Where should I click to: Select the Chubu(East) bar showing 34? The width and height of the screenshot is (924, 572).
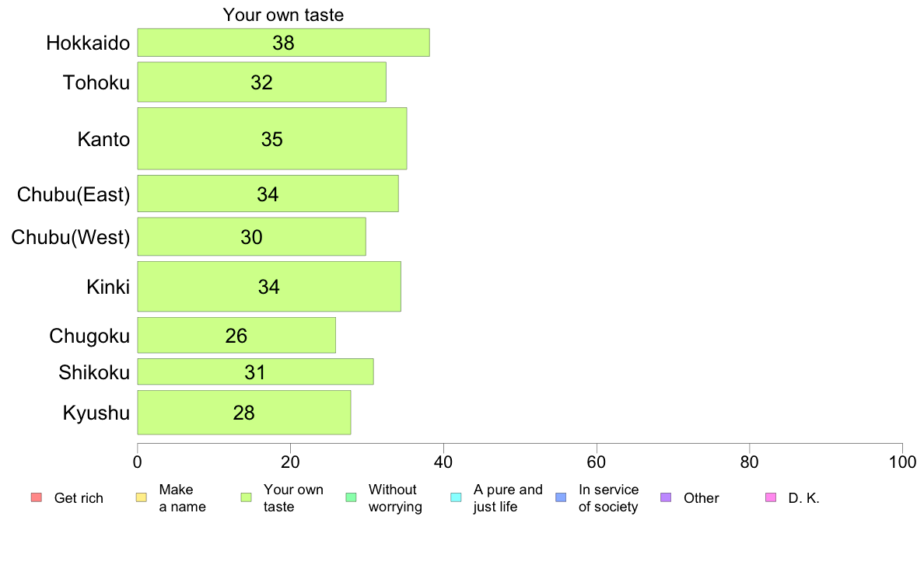tap(268, 194)
